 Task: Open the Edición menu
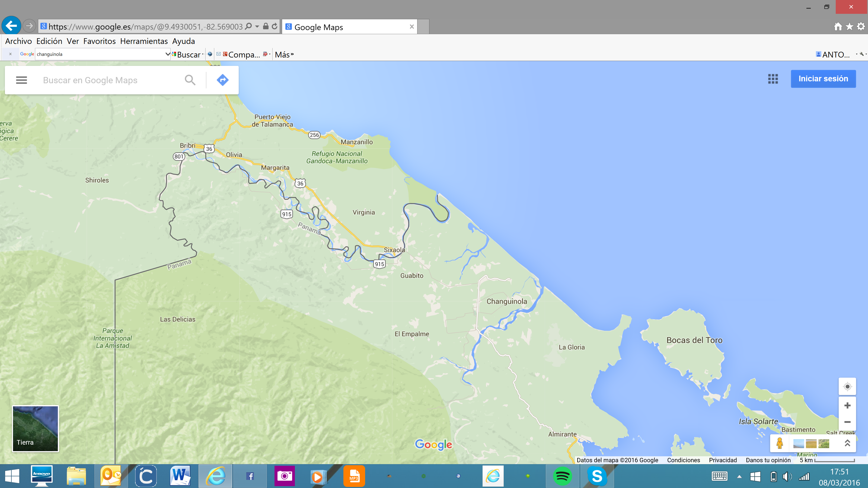pos(49,41)
